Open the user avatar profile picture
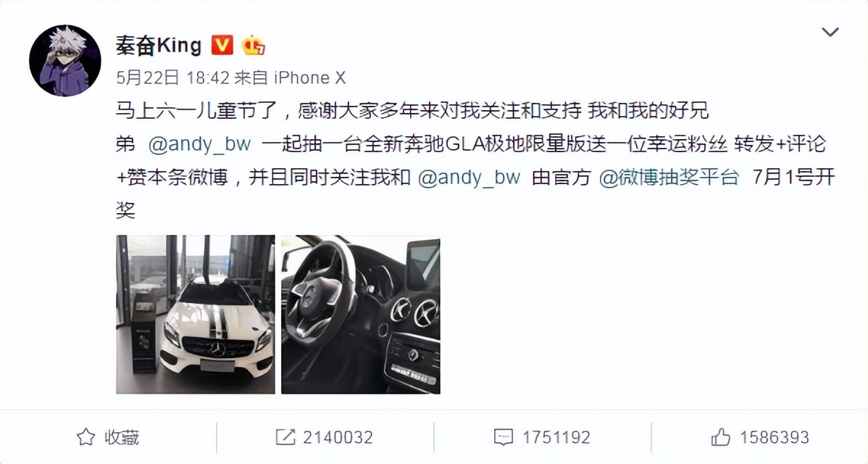This screenshot has width=868, height=464. tap(65, 61)
